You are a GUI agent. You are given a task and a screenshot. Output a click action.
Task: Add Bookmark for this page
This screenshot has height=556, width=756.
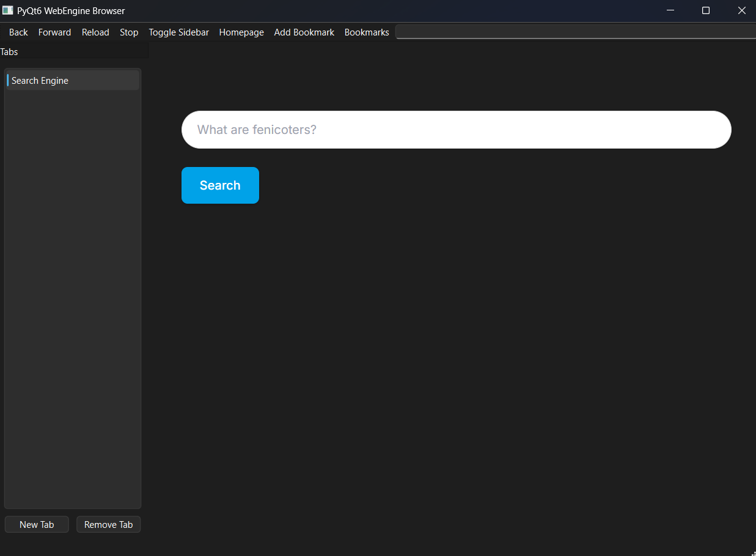(x=304, y=32)
